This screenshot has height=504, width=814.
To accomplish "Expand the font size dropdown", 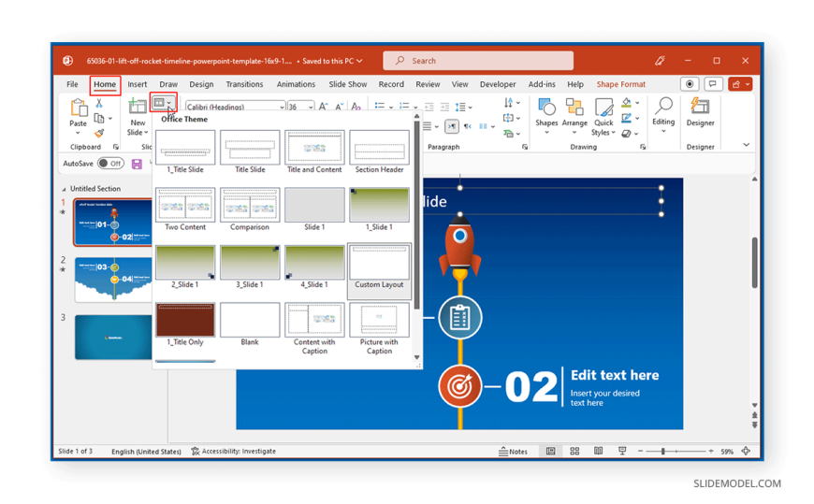I will coord(310,108).
